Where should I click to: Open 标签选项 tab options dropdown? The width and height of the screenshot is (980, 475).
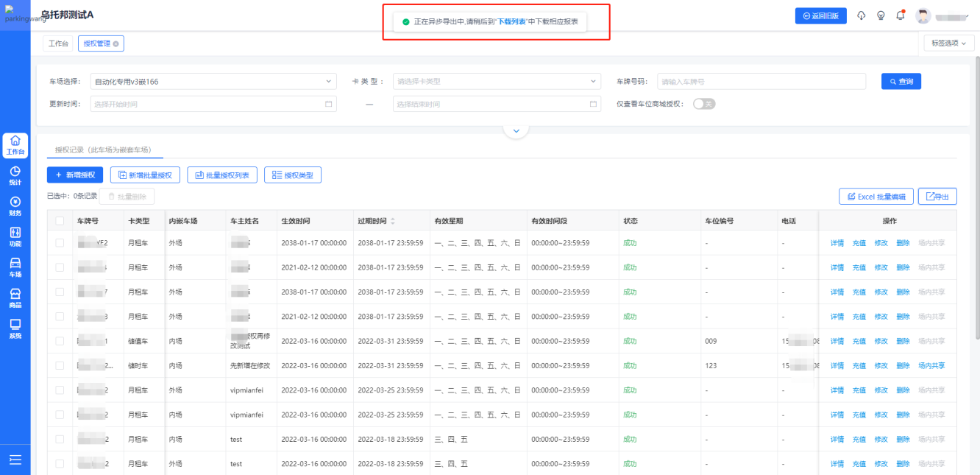click(x=949, y=43)
